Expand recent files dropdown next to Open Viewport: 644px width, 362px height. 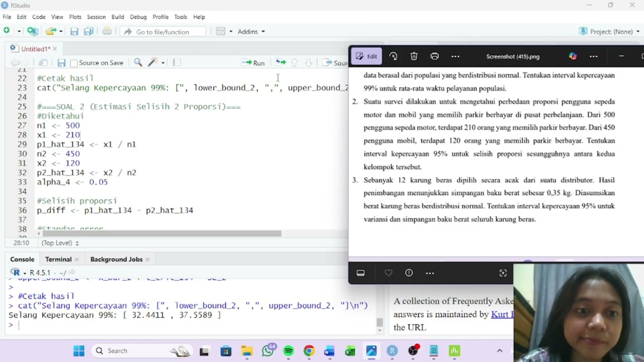click(60, 31)
